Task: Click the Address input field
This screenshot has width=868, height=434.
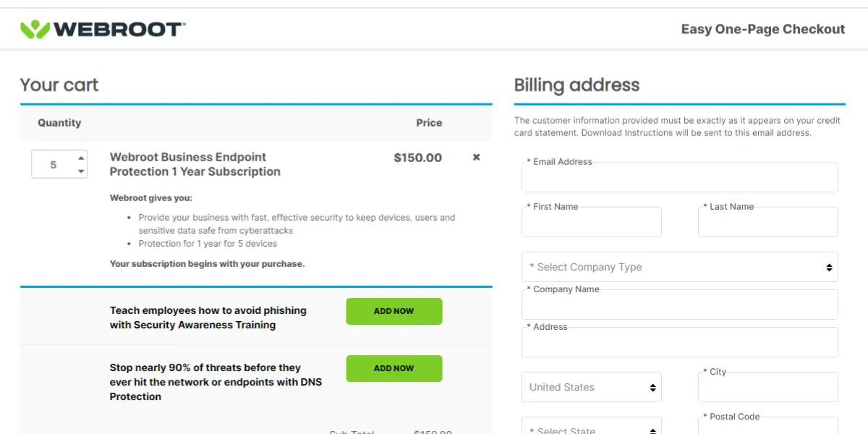Action: pyautogui.click(x=679, y=342)
